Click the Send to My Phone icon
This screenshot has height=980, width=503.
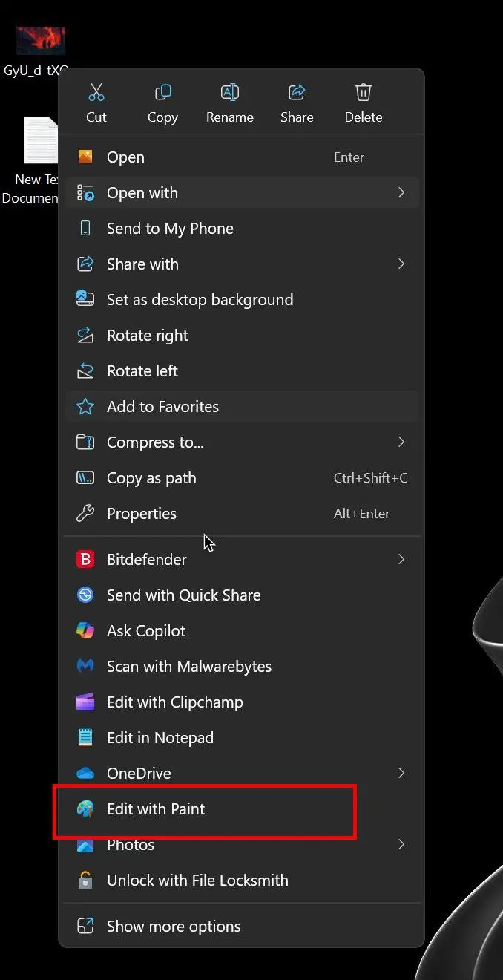[x=85, y=229]
